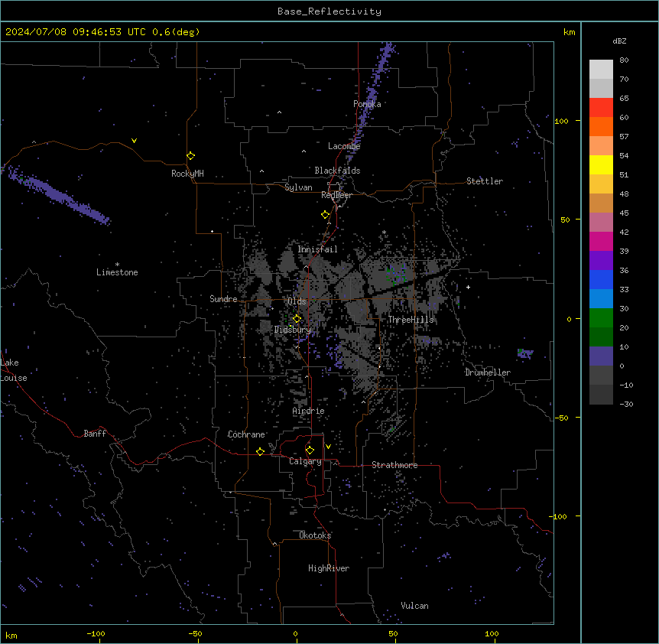Click the Calgary map label
The height and width of the screenshot is (644, 659).
(x=306, y=461)
